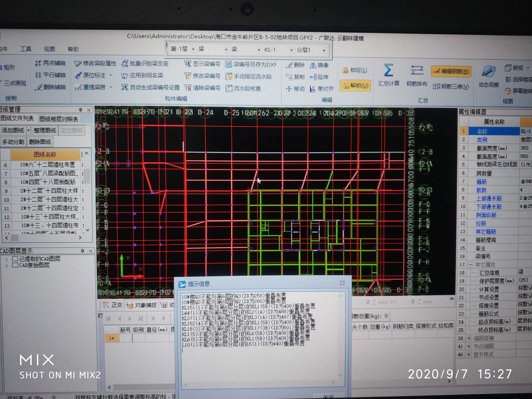Click the 解锁(U) unlock button

355,86
